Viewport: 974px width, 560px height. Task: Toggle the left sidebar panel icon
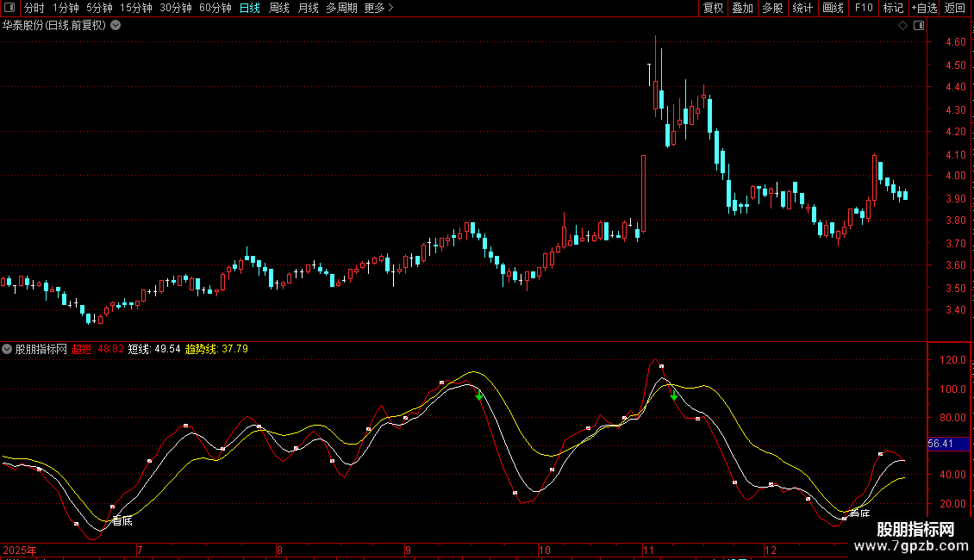[9, 8]
